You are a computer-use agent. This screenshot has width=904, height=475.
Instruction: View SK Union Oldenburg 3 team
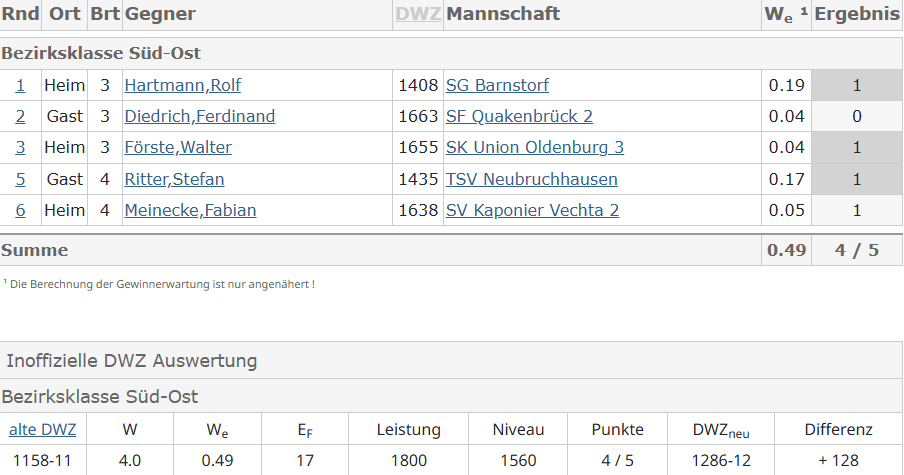point(535,148)
